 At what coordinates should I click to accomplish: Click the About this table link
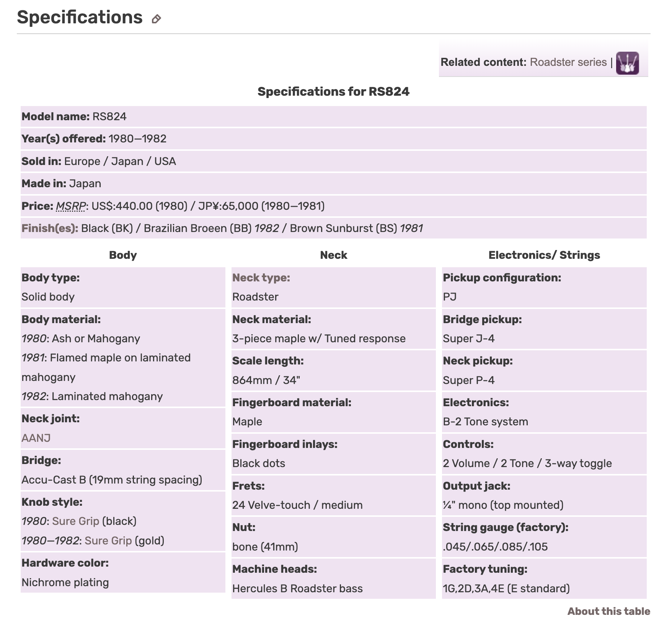pyautogui.click(x=608, y=611)
